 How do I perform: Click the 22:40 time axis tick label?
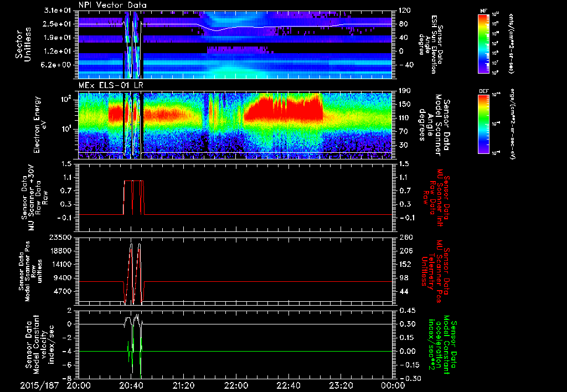click(288, 385)
